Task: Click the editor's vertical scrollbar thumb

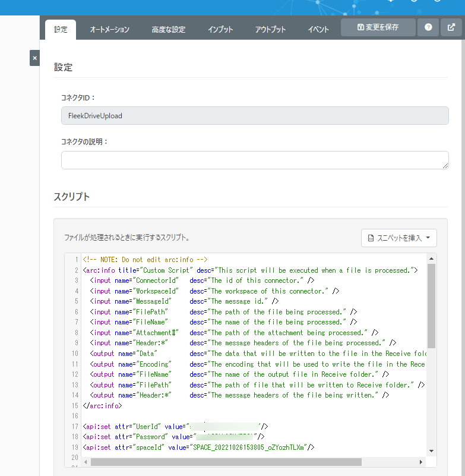Action: pos(432,306)
